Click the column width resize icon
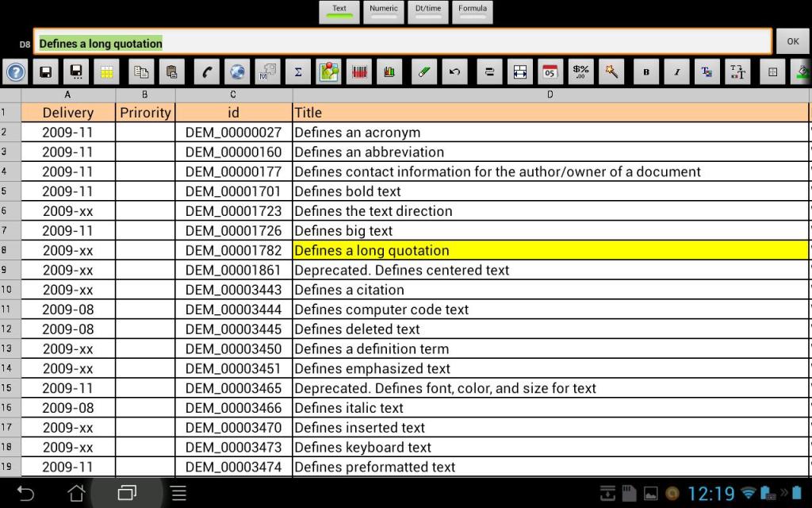This screenshot has height=508, width=812. (520, 72)
